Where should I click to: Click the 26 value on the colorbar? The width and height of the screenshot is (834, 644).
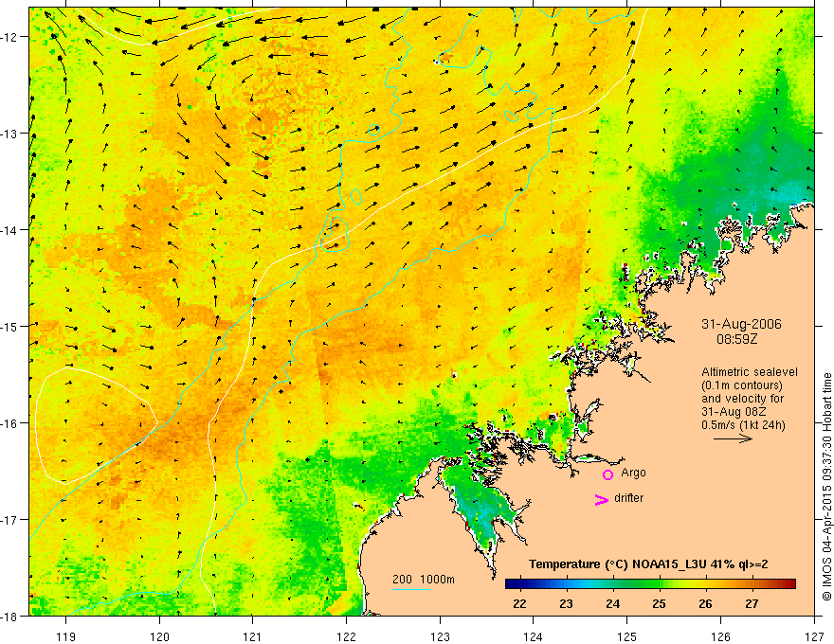[x=705, y=603]
